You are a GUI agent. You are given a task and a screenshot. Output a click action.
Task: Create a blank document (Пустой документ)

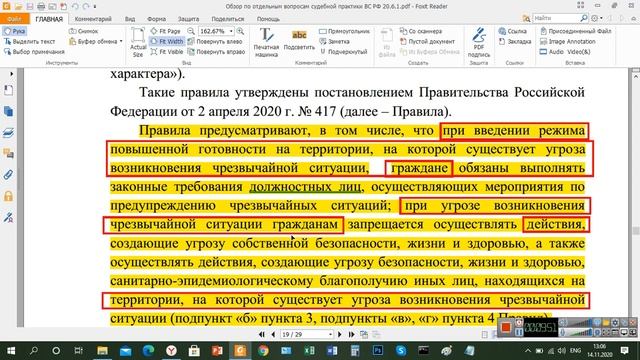pyautogui.click(x=427, y=41)
